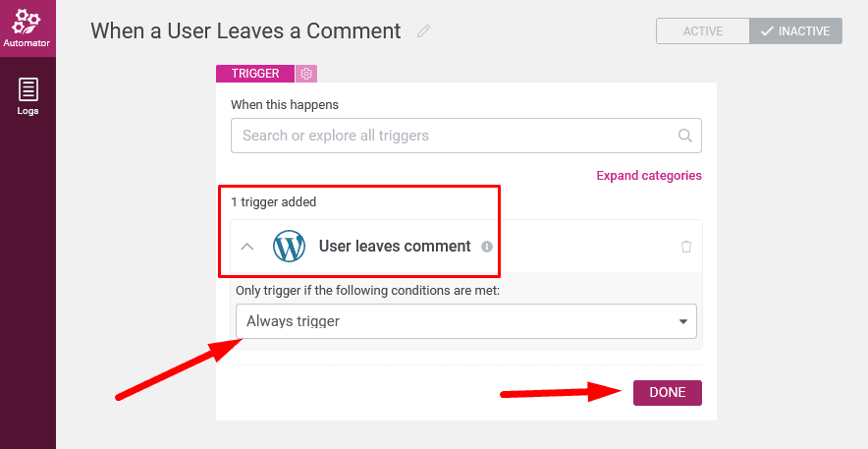Viewport: 868px width, 449px height.
Task: Open the Always trigger dropdown
Action: [466, 321]
